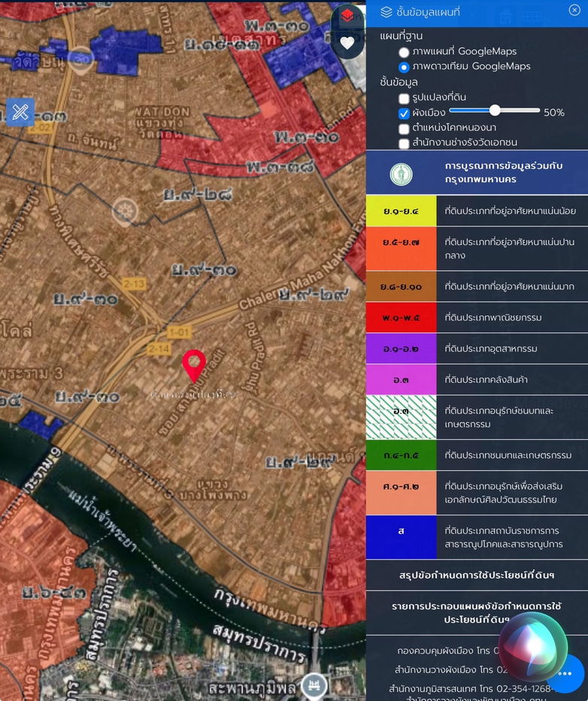Click the ที่ดินประเภทพาณิชยกรรม legend label

pos(493,317)
